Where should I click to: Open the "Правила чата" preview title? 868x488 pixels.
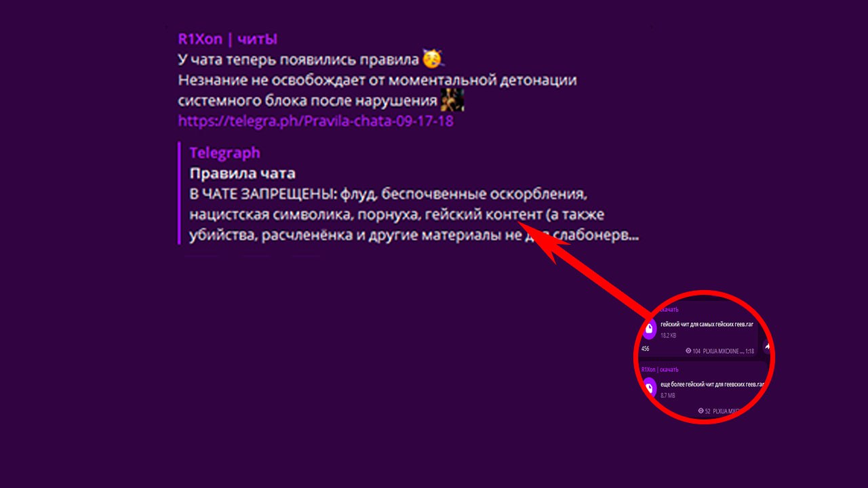tap(242, 174)
